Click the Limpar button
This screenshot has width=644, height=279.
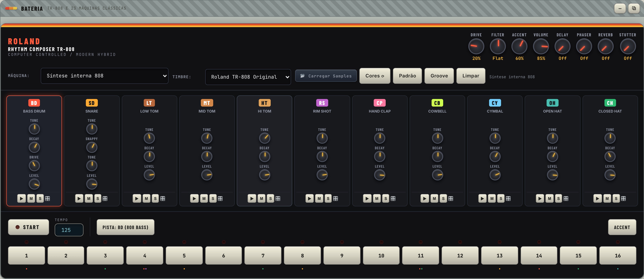pos(471,76)
